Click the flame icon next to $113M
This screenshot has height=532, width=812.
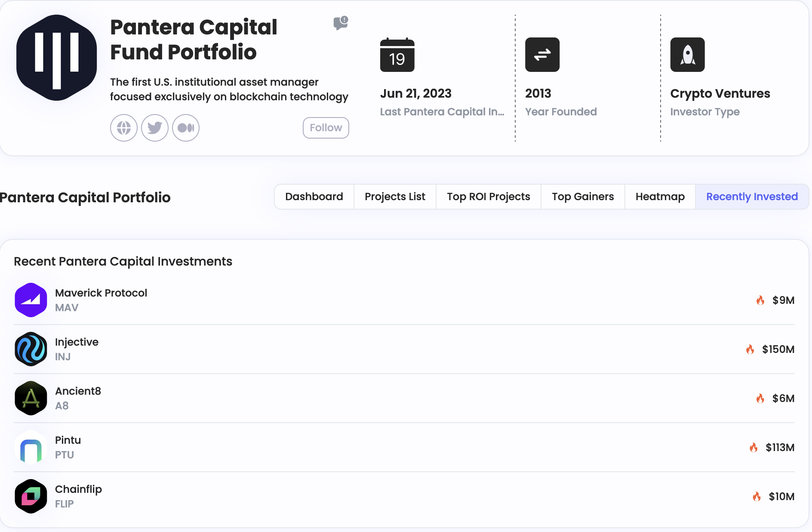(754, 447)
